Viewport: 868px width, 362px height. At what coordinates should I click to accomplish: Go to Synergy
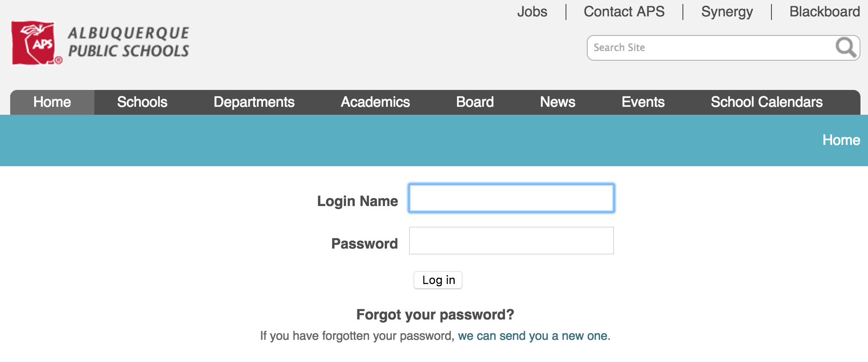click(727, 12)
